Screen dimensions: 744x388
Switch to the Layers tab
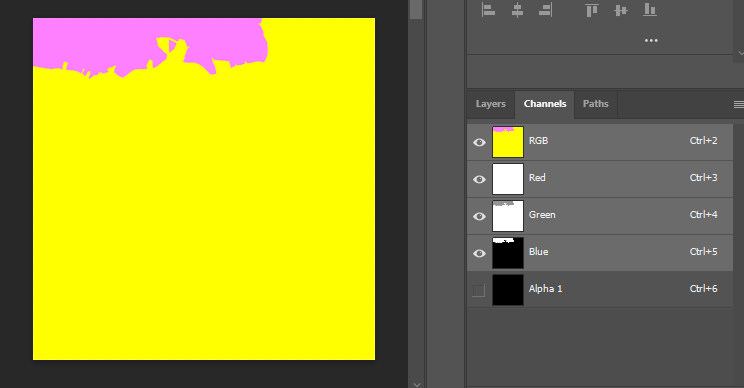[x=491, y=104]
